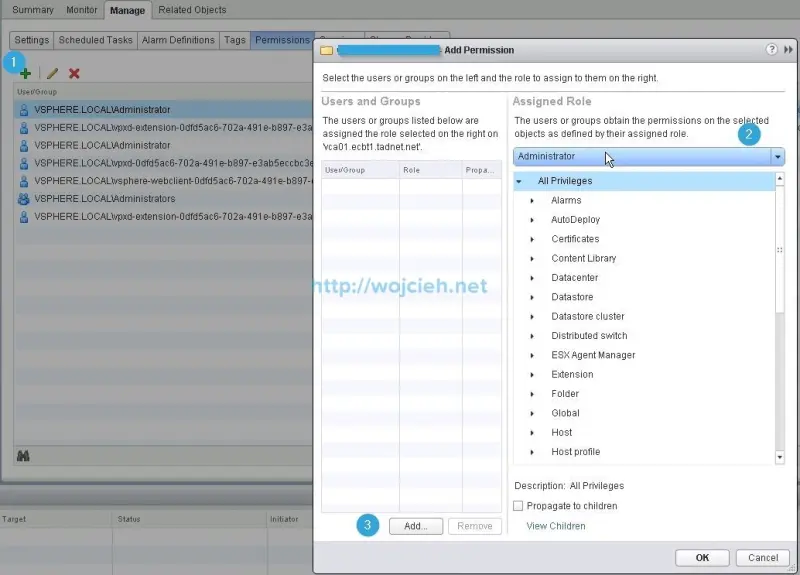Image resolution: width=800 pixels, height=575 pixels.
Task: Expand the Datacenter privilege node
Action: click(x=532, y=278)
